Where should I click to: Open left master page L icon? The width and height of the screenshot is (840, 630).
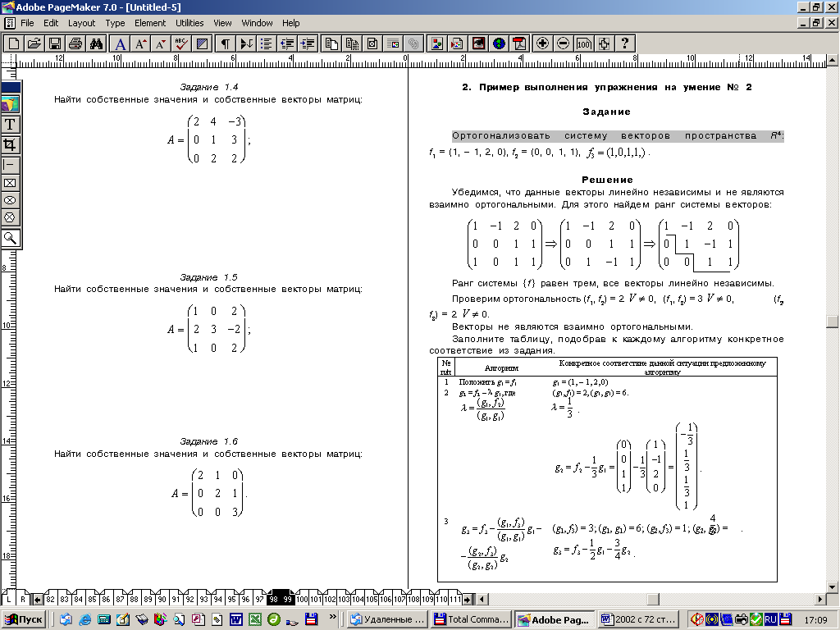[8, 599]
